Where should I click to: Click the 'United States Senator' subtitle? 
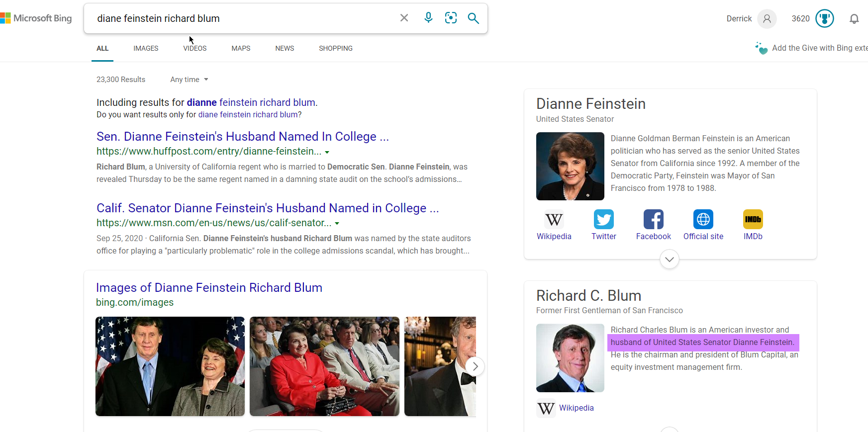(x=575, y=119)
